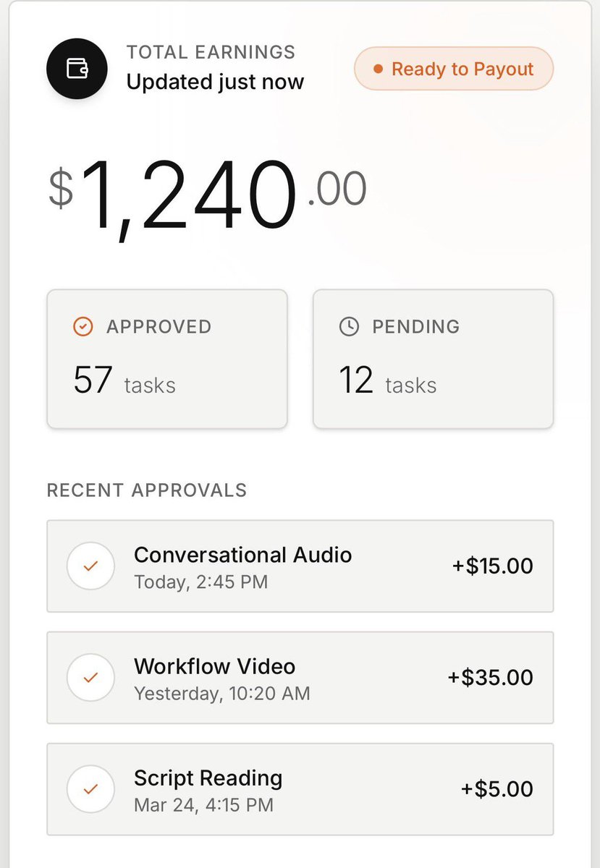This screenshot has height=868, width=600.
Task: Click the +$5.00 amount
Action: pyautogui.click(x=497, y=789)
